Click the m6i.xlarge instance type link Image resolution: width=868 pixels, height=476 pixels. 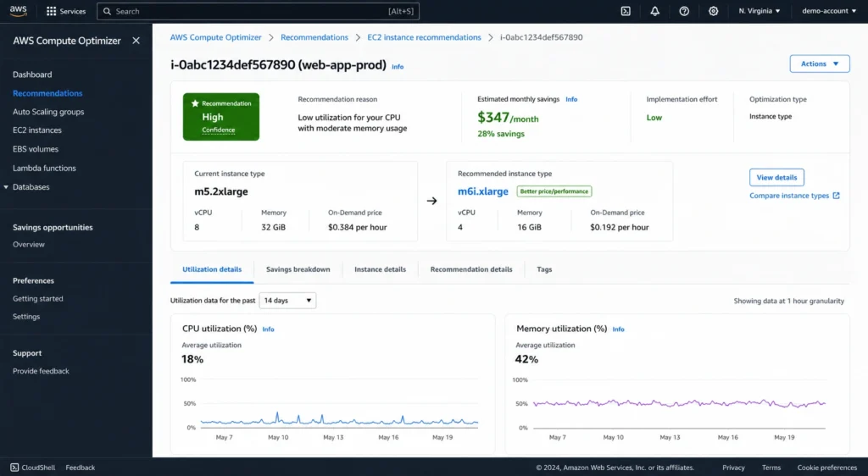click(482, 191)
